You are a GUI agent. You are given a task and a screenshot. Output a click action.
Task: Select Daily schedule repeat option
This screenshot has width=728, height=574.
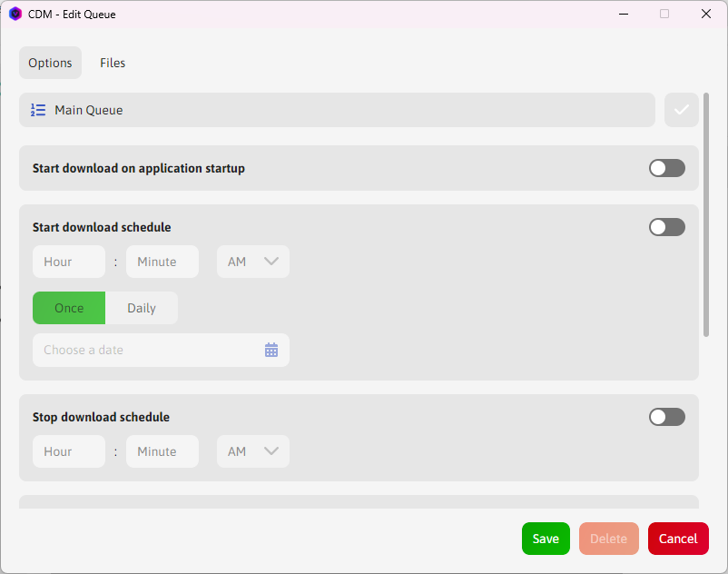pyautogui.click(x=142, y=308)
